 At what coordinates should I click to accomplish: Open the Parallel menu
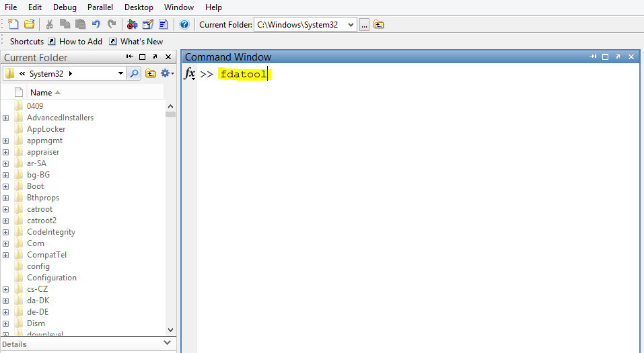click(x=100, y=7)
